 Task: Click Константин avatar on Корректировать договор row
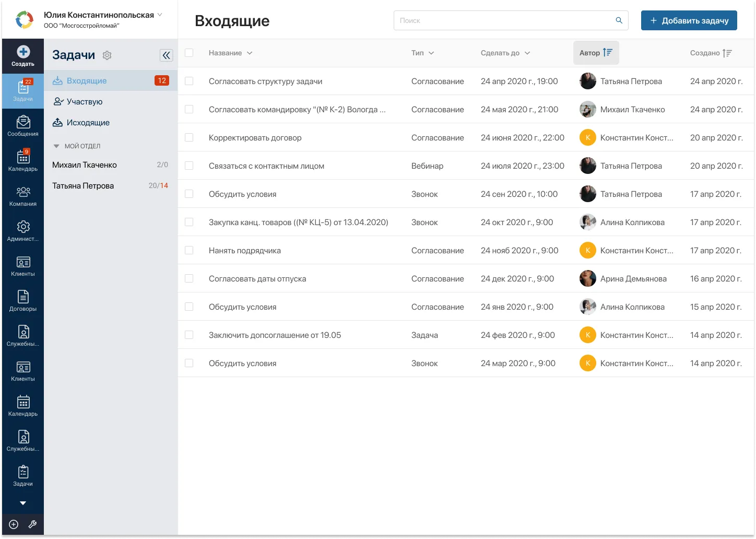(x=588, y=137)
